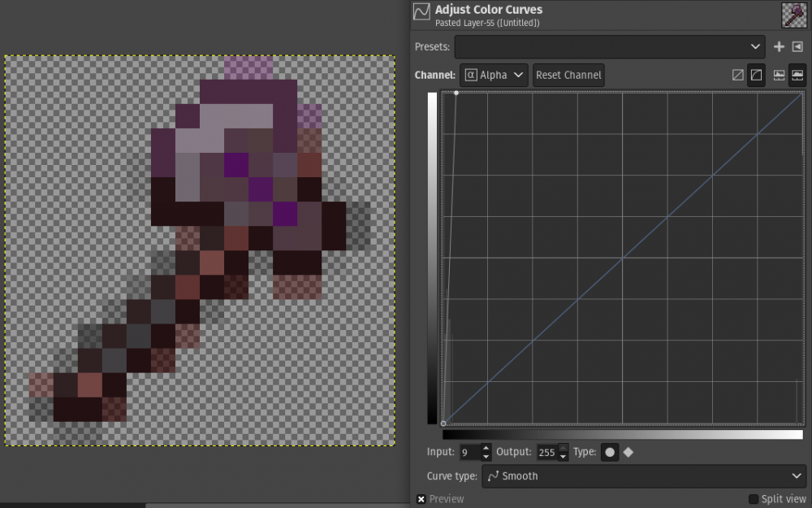Click the Input value field
The height and width of the screenshot is (508, 812).
(469, 453)
